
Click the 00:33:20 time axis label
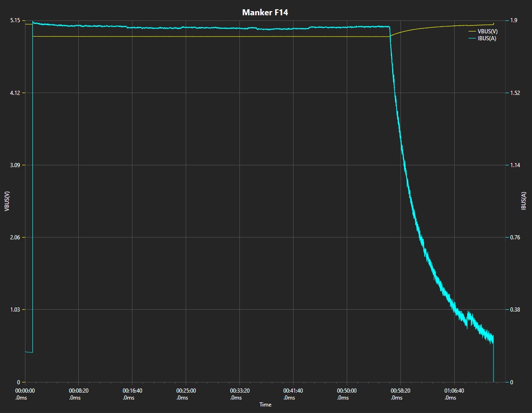point(239,394)
